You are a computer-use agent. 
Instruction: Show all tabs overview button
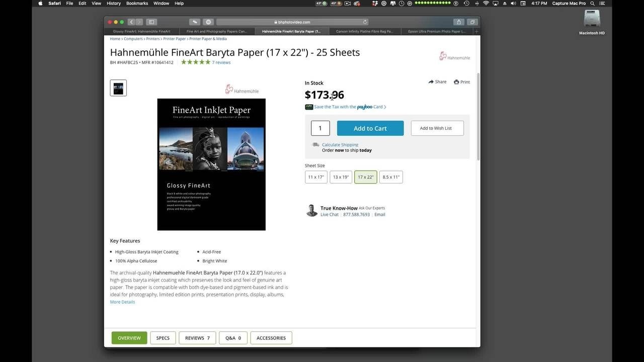[x=472, y=22]
